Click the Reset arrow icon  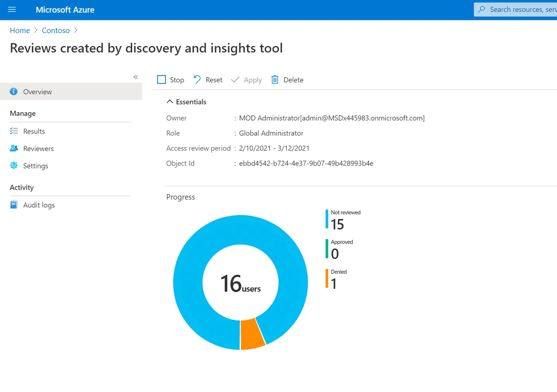tap(197, 80)
